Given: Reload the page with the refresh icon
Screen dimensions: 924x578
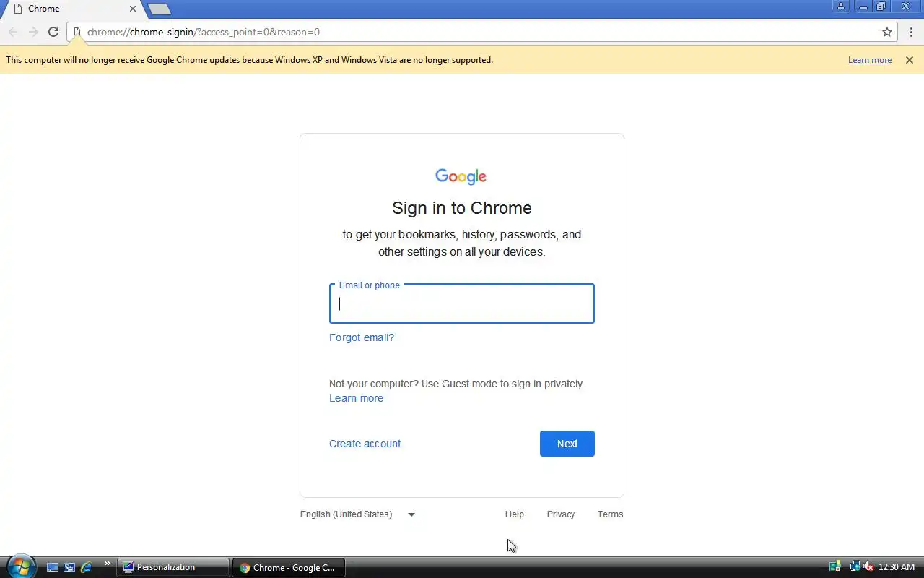Looking at the screenshot, I should tap(53, 32).
